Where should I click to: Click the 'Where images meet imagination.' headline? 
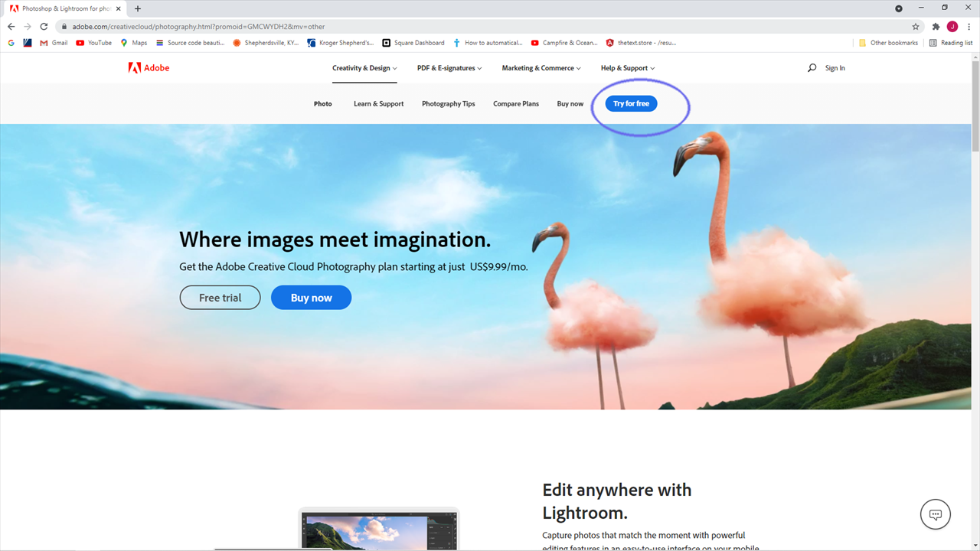tap(335, 240)
